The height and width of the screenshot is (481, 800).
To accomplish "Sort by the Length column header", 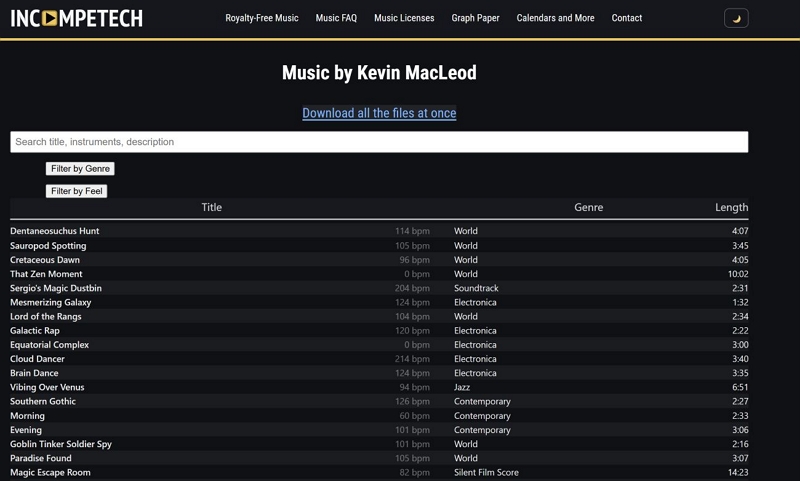I will tap(731, 207).
